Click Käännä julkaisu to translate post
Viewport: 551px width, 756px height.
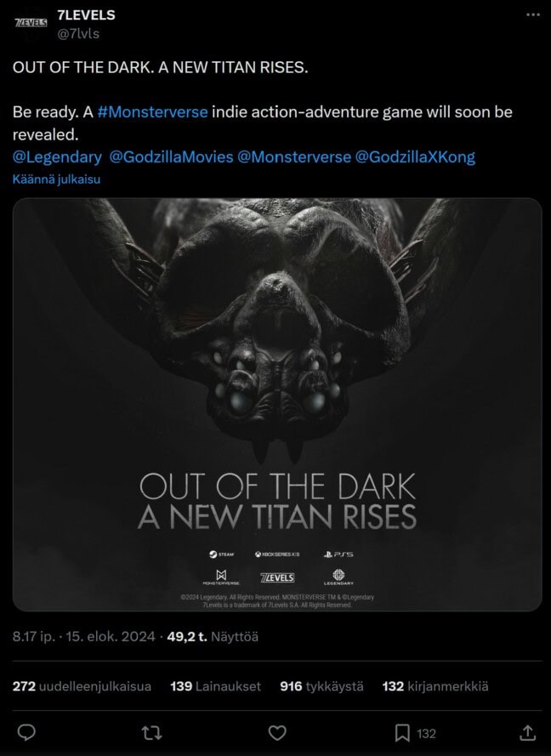coord(56,179)
